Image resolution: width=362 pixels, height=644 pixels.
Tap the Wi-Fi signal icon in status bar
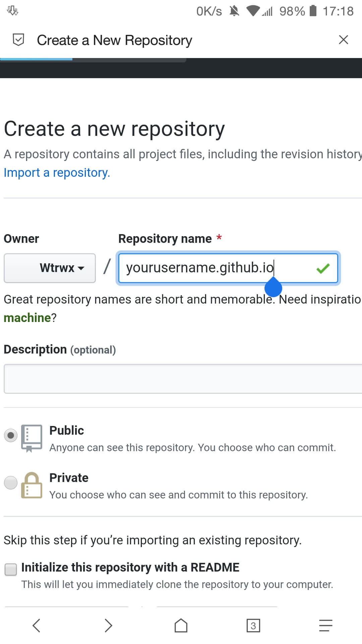(x=253, y=11)
